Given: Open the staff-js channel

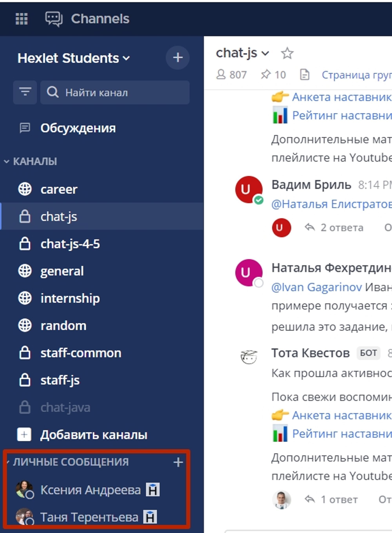Looking at the screenshot, I should click(x=102, y=380).
